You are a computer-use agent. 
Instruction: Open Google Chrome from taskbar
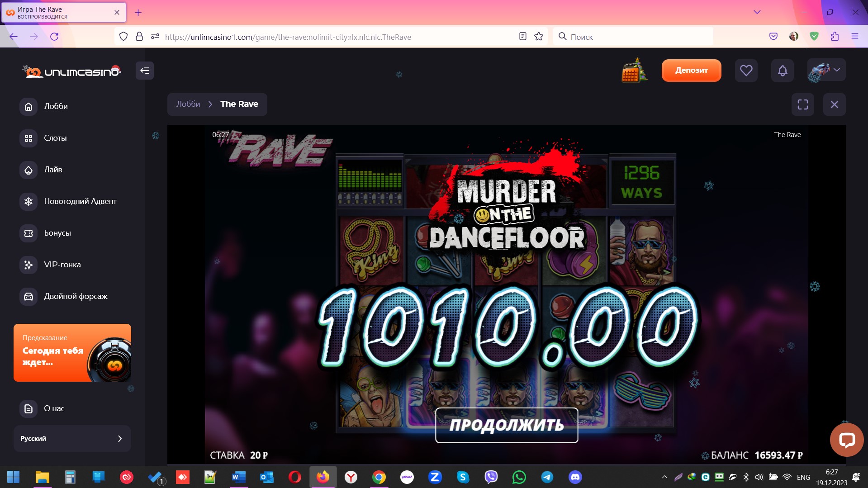click(379, 477)
